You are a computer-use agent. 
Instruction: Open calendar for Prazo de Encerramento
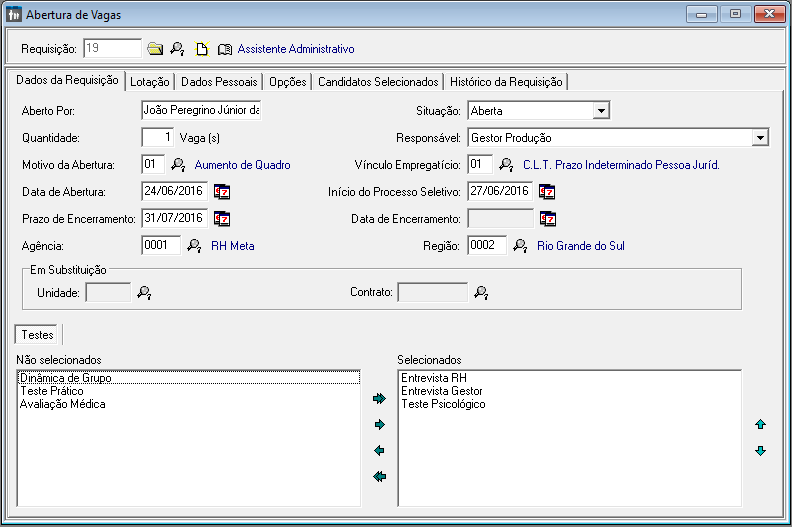coord(222,219)
